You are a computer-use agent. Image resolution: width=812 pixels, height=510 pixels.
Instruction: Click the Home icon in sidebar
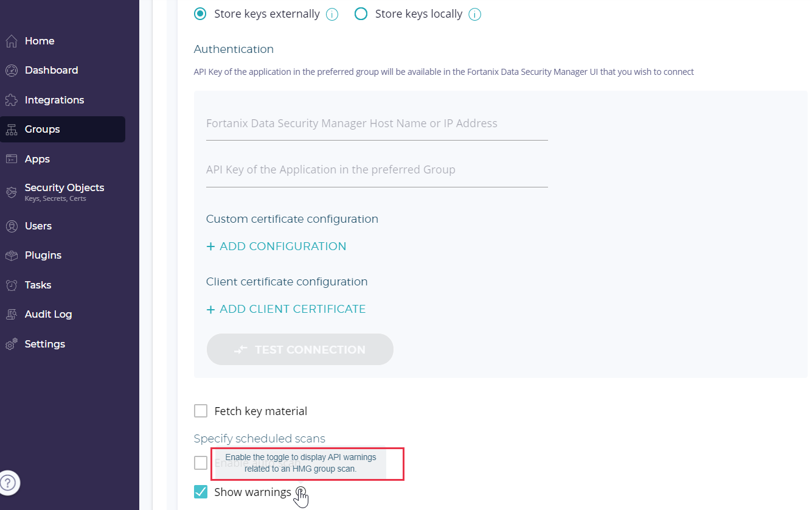[x=11, y=41]
